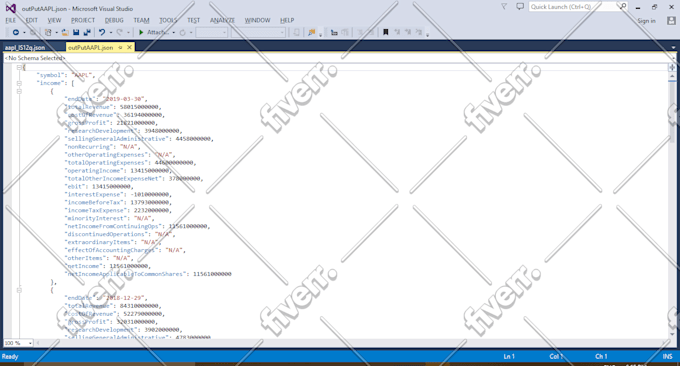This screenshot has width=680, height=366.
Task: Open the Undo history dropdown arrow
Action: [111, 33]
